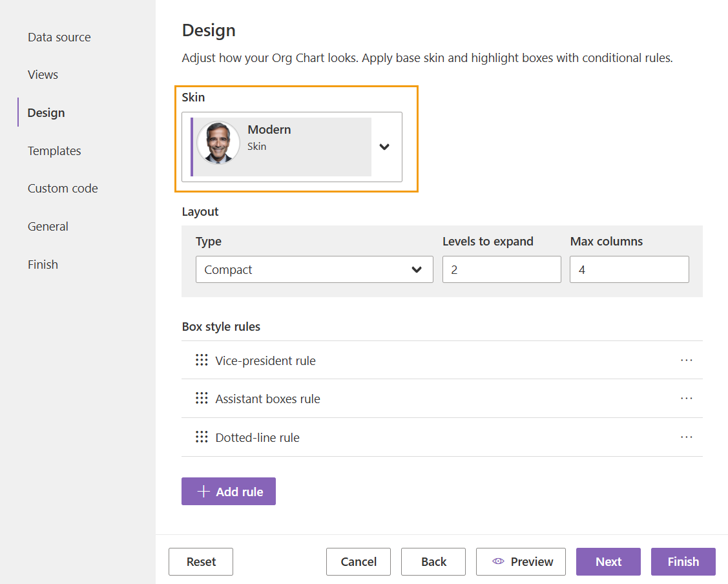Click the Max columns field

[x=629, y=269]
